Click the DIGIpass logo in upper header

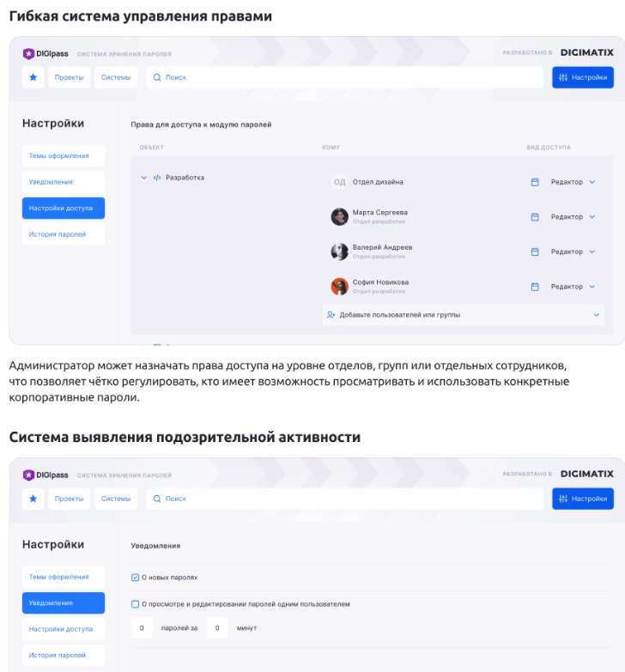tap(46, 54)
